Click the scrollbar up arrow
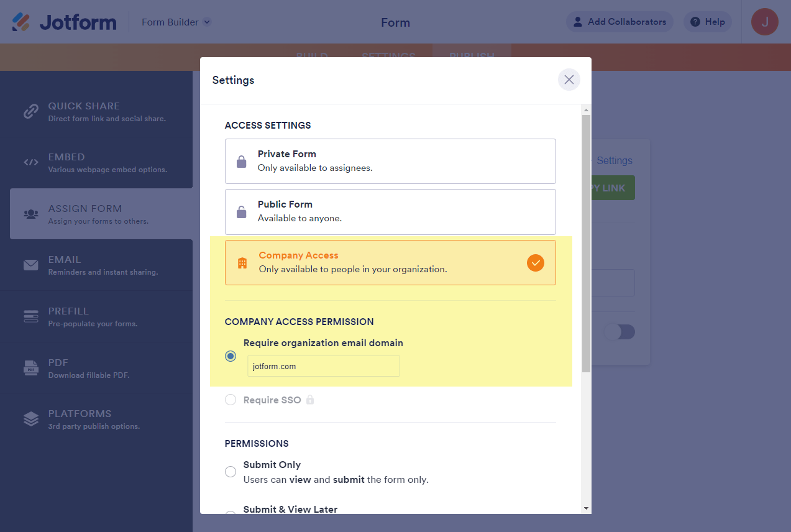The width and height of the screenshot is (791, 532). point(586,110)
